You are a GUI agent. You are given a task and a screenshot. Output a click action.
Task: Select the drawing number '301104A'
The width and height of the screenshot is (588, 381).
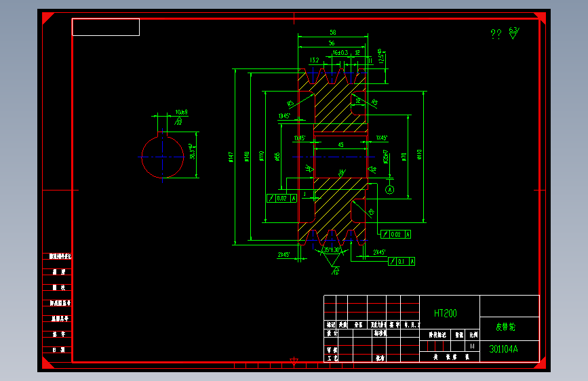(x=504, y=349)
